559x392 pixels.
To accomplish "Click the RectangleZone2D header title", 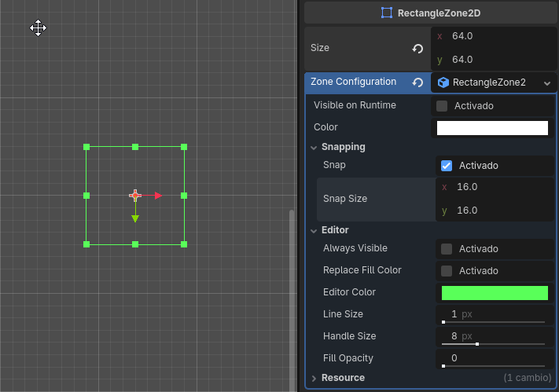I will pos(439,13).
